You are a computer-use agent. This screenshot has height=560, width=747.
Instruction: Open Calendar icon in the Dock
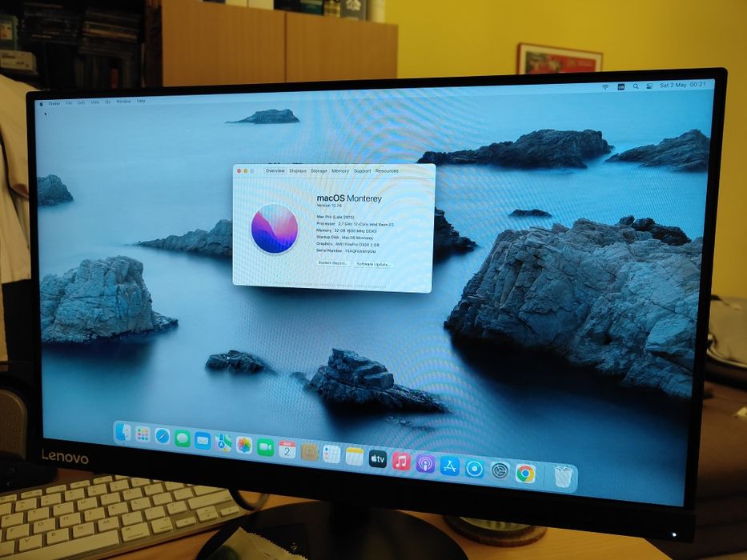[287, 450]
